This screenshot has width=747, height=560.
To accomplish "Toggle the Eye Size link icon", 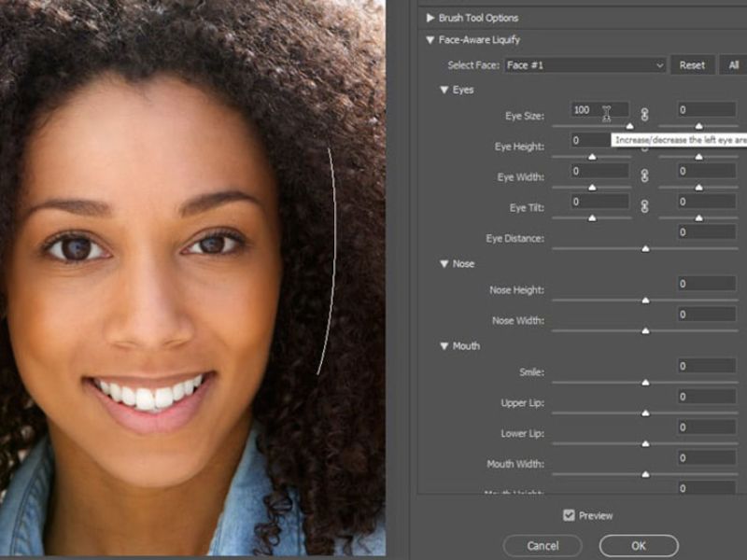I will click(644, 115).
